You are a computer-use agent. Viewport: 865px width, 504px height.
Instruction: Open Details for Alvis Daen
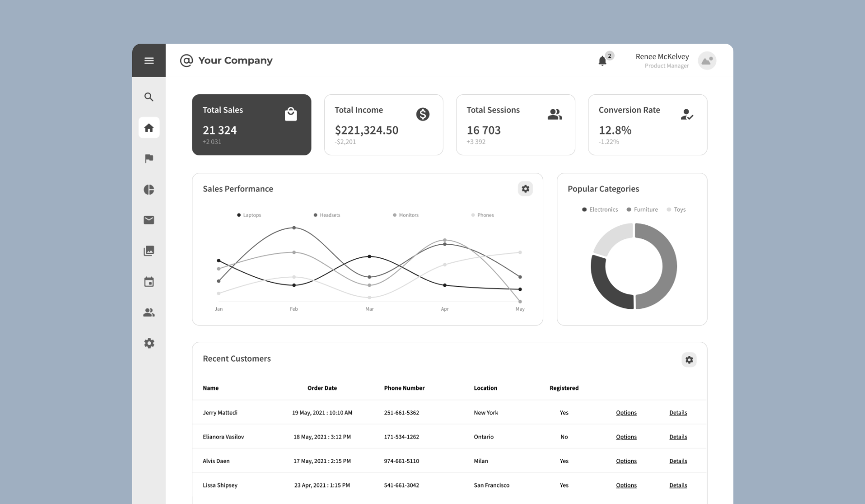pos(678,461)
